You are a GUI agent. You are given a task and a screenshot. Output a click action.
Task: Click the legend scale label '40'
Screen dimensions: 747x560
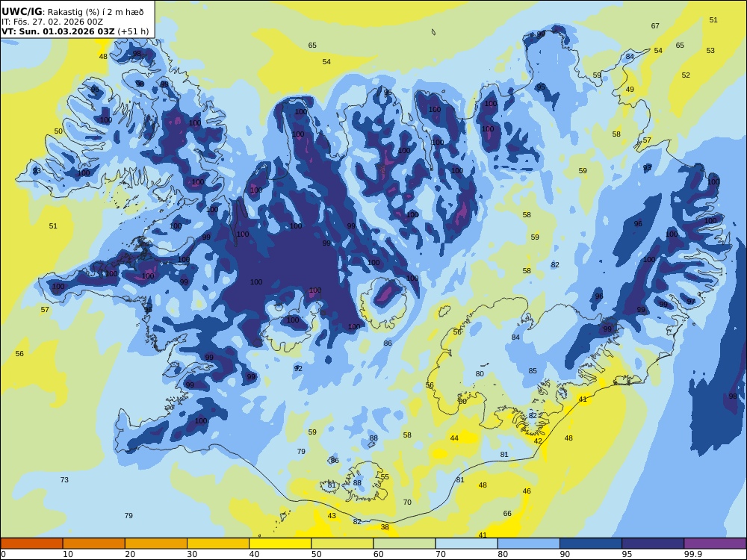point(254,554)
